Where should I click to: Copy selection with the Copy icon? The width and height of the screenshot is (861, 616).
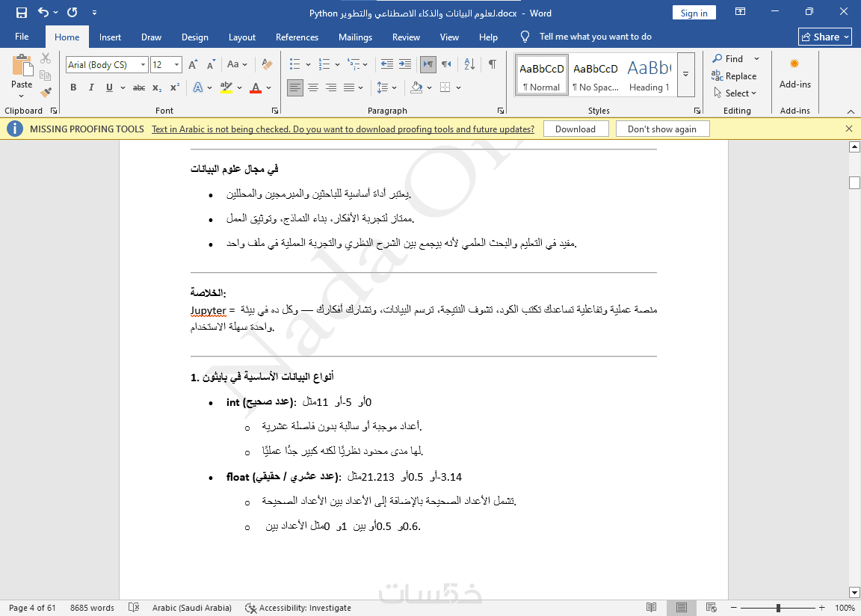(46, 76)
